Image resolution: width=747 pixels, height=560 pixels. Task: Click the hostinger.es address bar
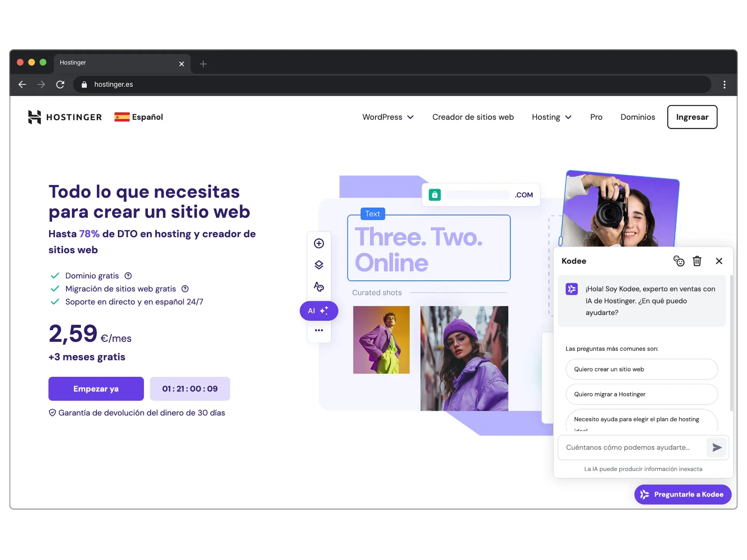392,84
